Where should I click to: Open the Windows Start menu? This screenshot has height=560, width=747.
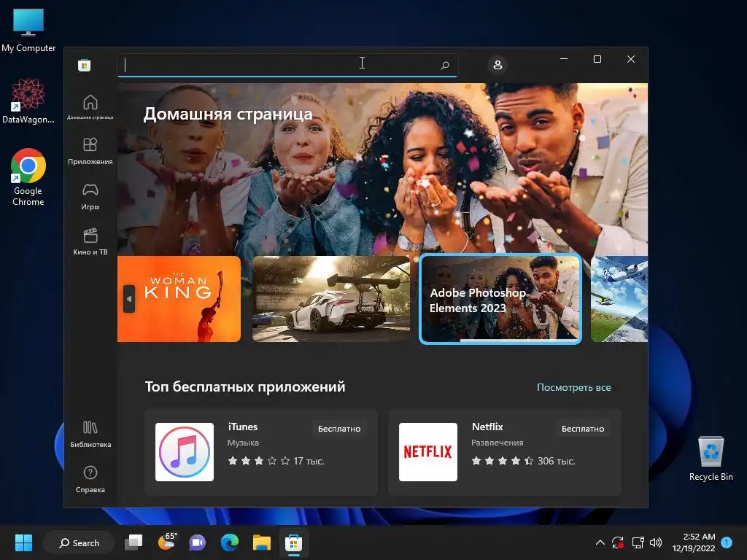coord(23,542)
